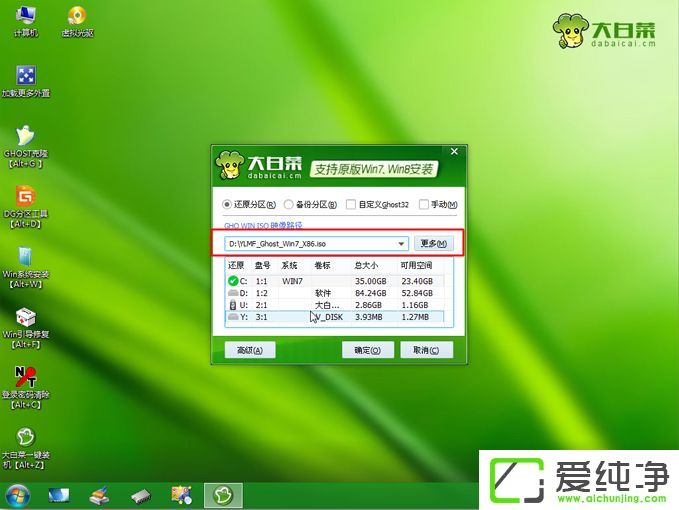Click the 52.84GB free space cell

coord(417,293)
